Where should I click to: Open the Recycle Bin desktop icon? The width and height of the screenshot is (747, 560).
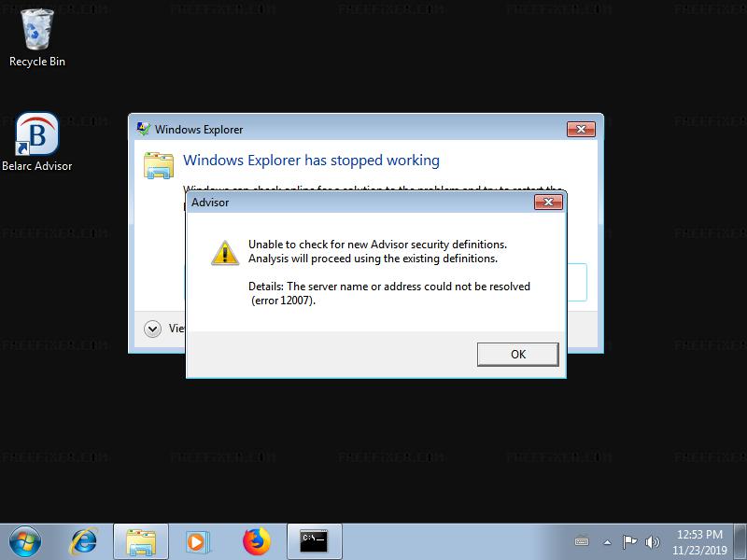37,38
